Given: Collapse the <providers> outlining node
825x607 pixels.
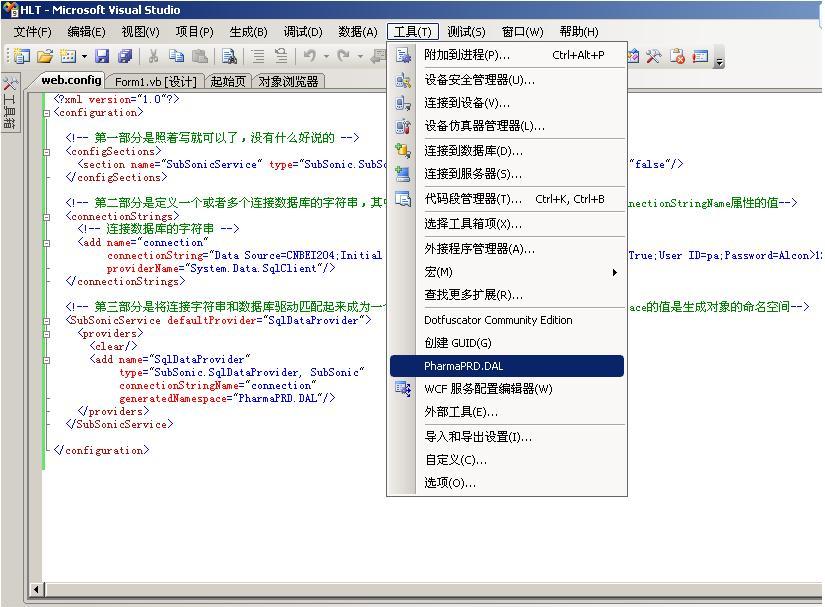Looking at the screenshot, I should (x=47, y=334).
